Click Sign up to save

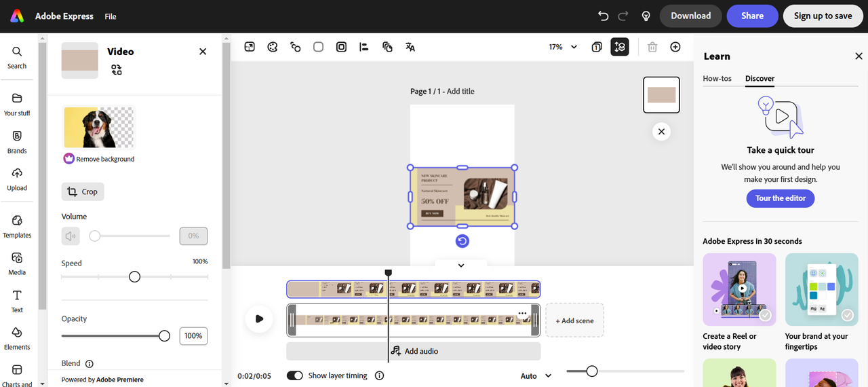click(x=823, y=16)
